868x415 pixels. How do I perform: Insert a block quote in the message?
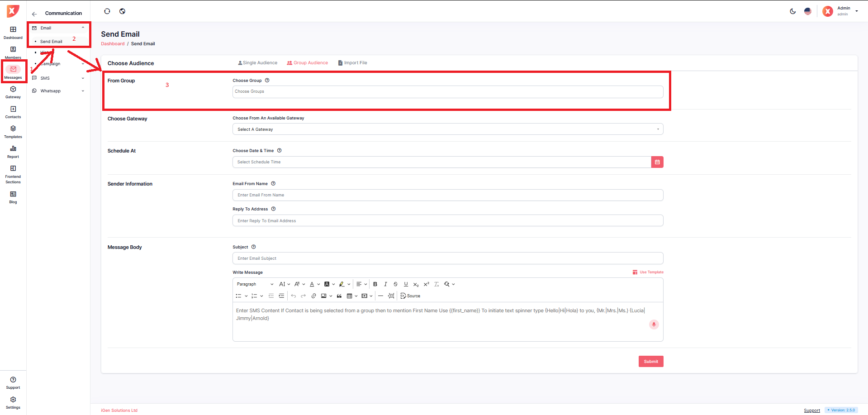(339, 296)
